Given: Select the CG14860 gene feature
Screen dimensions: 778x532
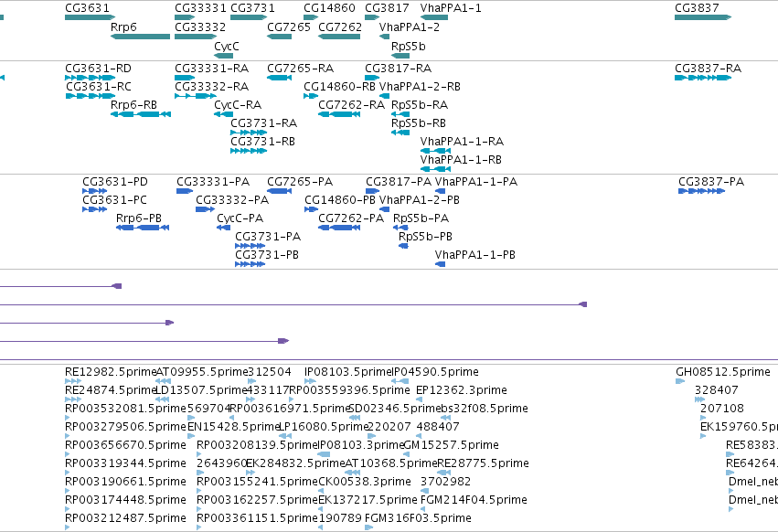Looking at the screenshot, I should pos(311,17).
